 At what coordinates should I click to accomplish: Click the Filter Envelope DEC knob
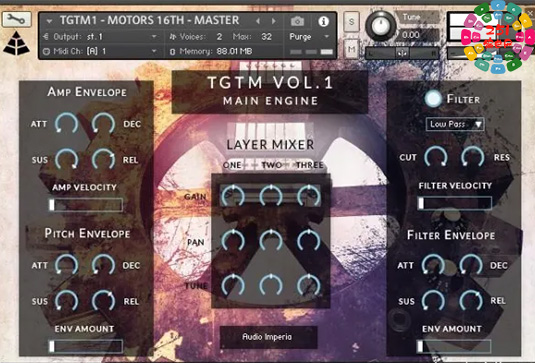[471, 264]
